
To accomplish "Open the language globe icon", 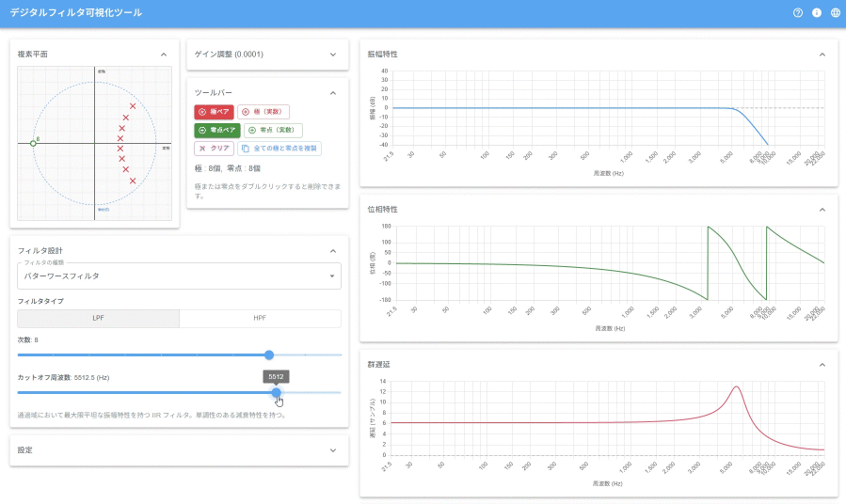I will coord(836,13).
